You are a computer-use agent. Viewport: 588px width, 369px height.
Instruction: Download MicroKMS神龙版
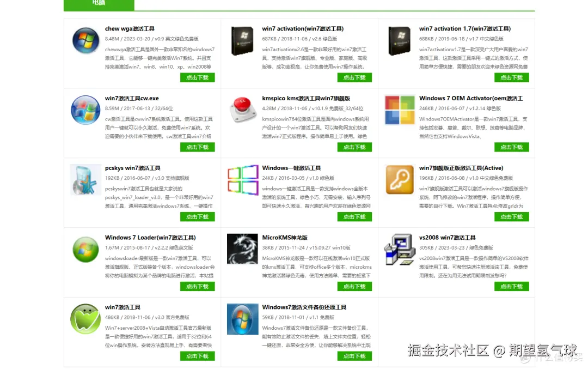(x=354, y=286)
